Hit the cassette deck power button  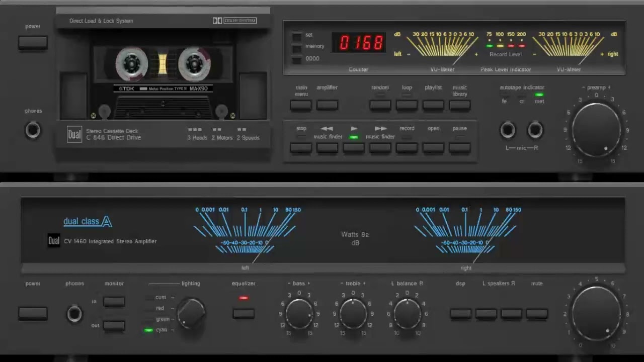tap(33, 43)
